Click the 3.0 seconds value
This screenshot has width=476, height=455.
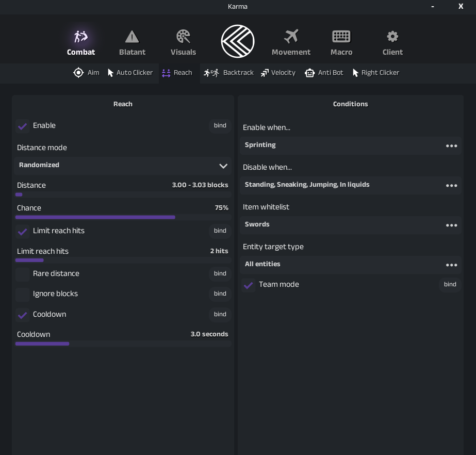pos(209,334)
